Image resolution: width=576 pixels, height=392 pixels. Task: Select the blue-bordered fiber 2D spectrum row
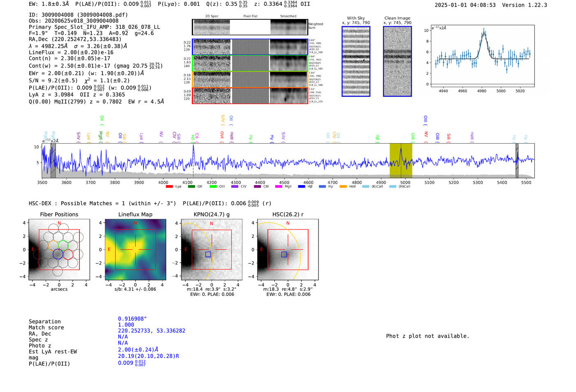pos(250,47)
